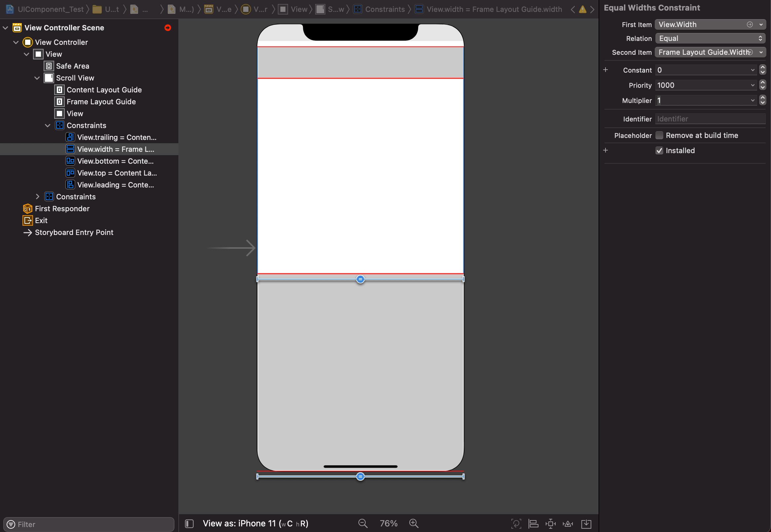Select the lower equal-width constraint badge below phone
Image resolution: width=771 pixels, height=532 pixels.
[x=360, y=476]
